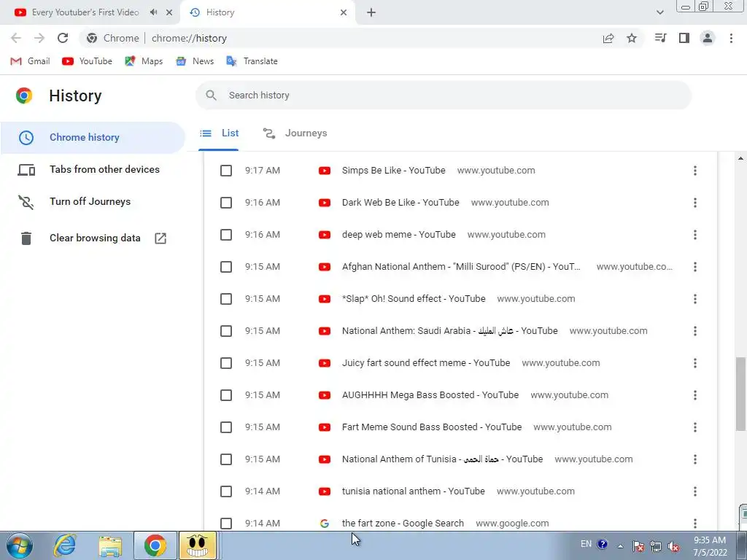Screen dimensions: 747x560
Task: Check the box for Simps Be Like
Action: [226, 171]
